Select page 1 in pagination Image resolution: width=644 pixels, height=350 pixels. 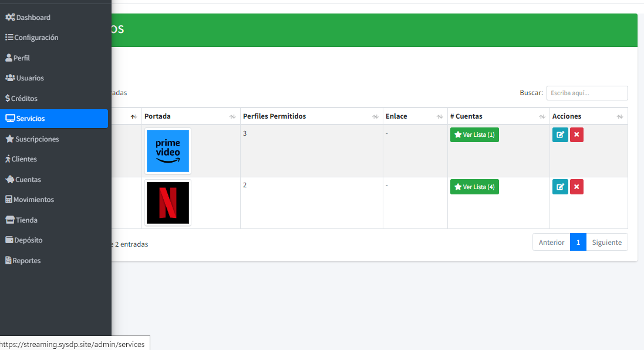point(578,243)
